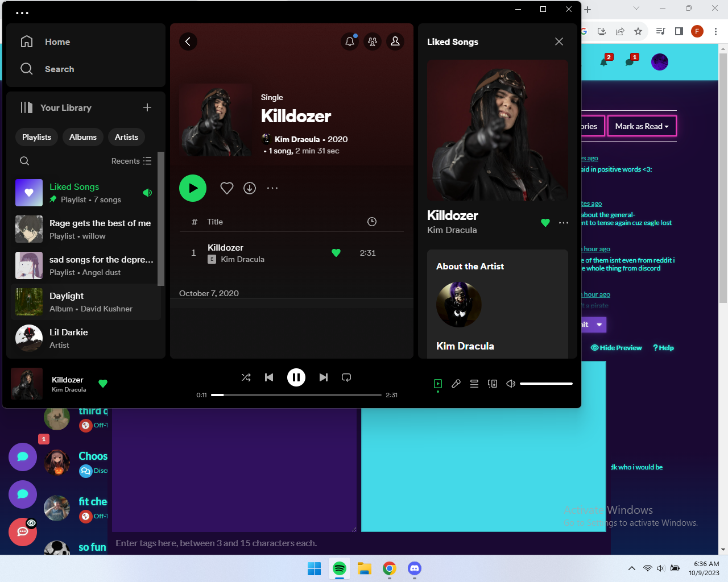Open What's New notifications bell
This screenshot has width=728, height=582.
350,41
